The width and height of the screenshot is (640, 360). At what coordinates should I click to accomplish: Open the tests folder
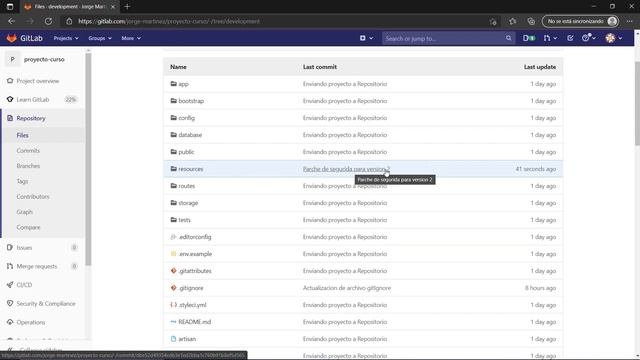[x=184, y=220]
